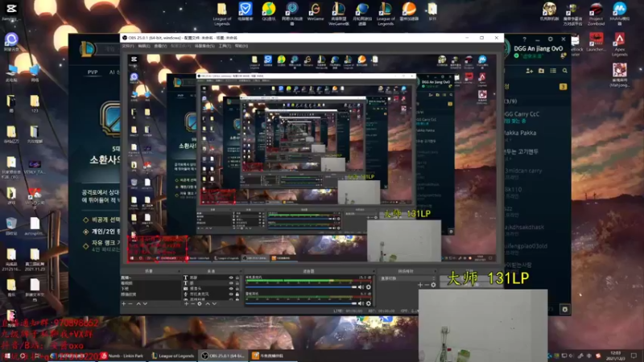Open scene transition type dropdown
Image resolution: width=644 pixels, height=362 pixels.
click(x=407, y=278)
